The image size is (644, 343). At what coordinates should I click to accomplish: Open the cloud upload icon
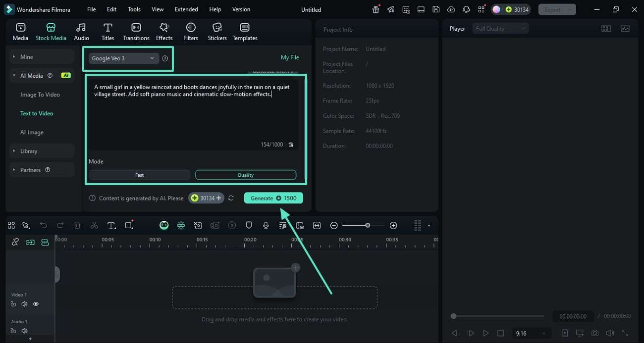[x=451, y=9]
